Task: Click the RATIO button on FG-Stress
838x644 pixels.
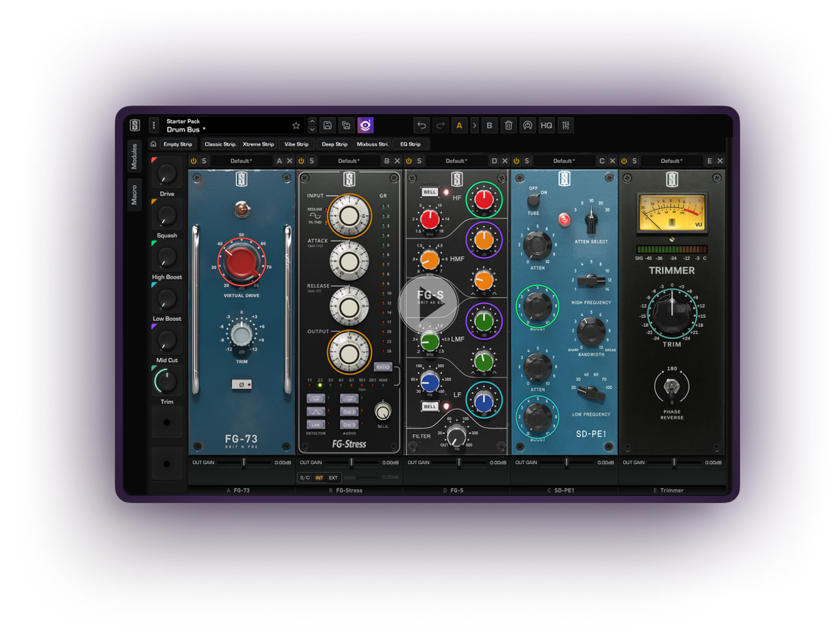Action: click(383, 367)
